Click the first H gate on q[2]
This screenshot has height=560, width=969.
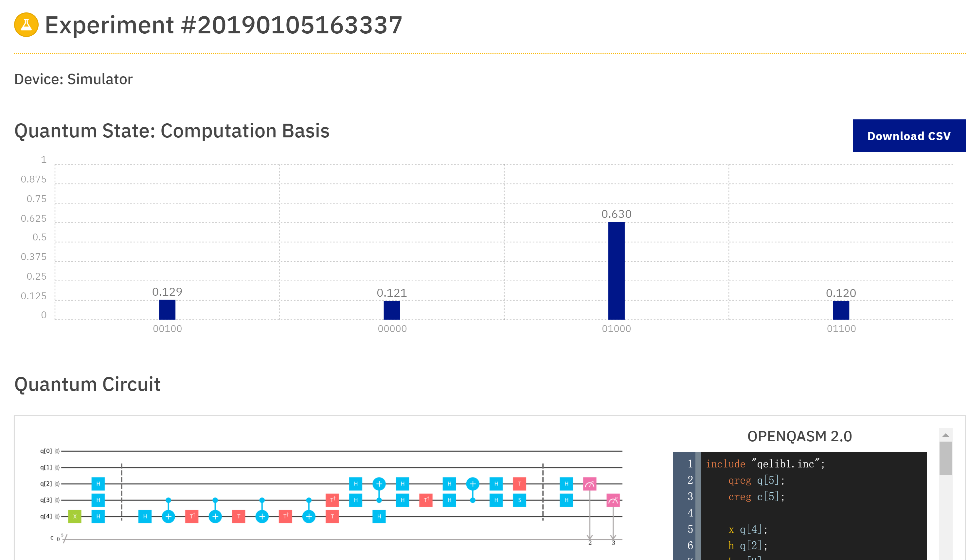tap(98, 484)
